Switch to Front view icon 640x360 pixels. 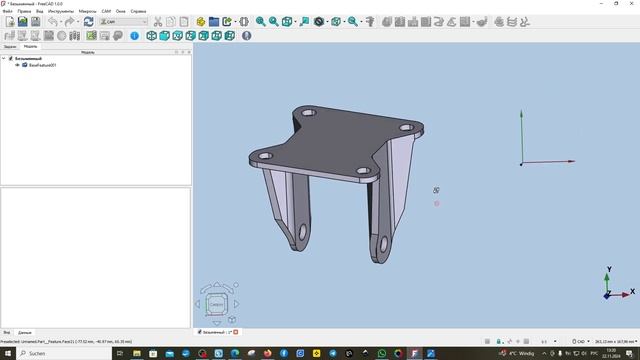click(x=164, y=36)
